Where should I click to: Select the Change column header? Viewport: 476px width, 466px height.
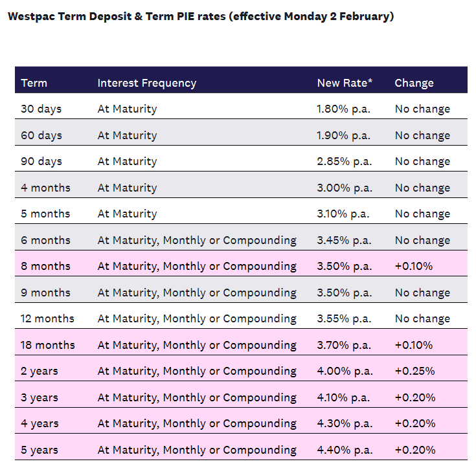[414, 83]
